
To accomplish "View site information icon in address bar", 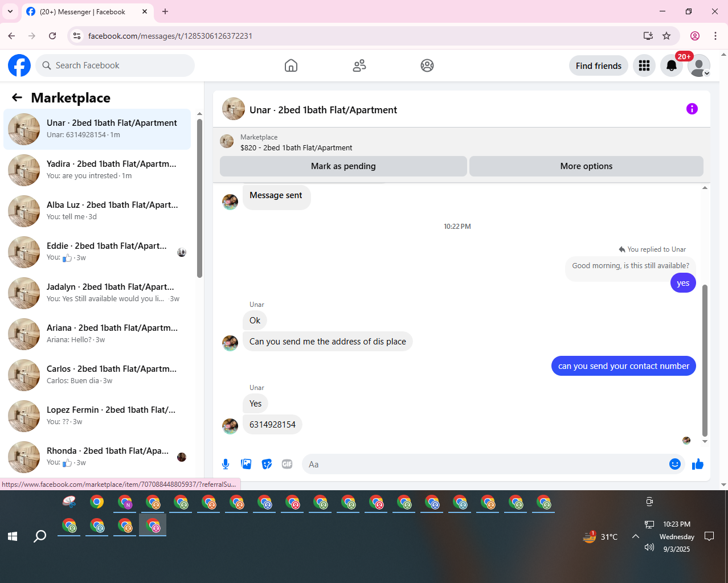I will tap(77, 36).
